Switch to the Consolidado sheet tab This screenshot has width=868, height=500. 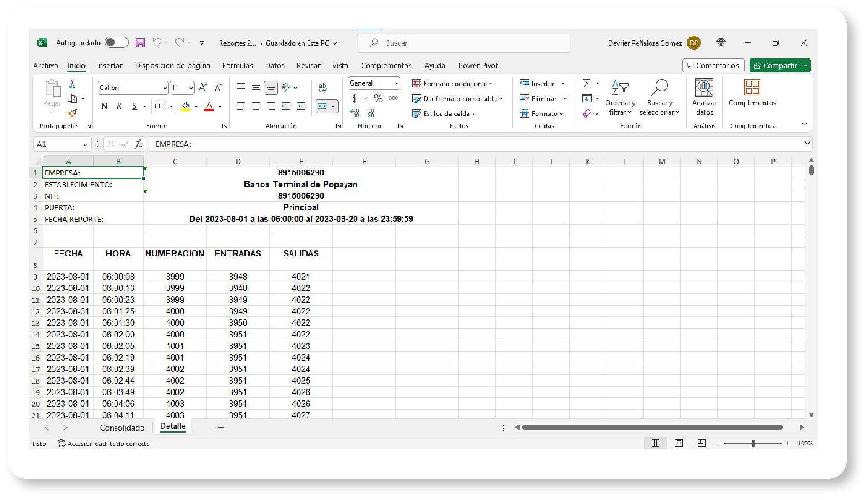pyautogui.click(x=122, y=428)
